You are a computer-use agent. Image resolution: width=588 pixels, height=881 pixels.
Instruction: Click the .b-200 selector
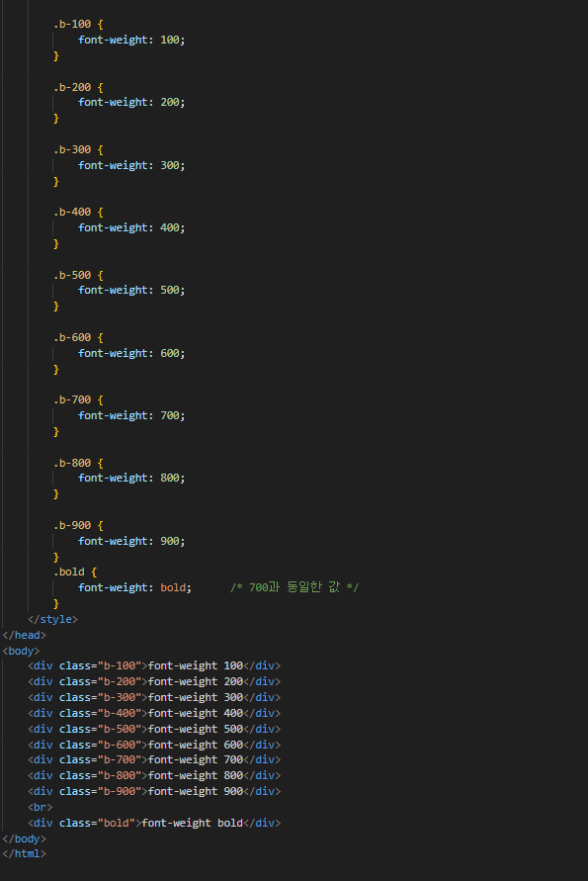(x=72, y=87)
